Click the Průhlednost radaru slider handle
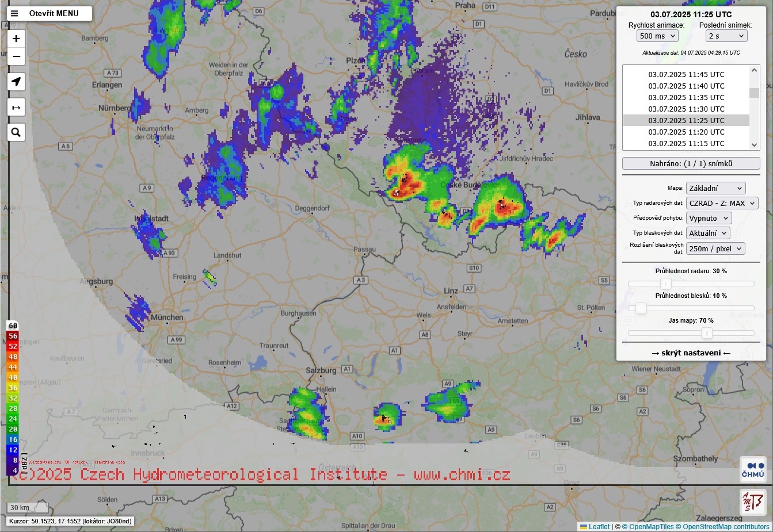This screenshot has width=773, height=532. click(x=666, y=284)
